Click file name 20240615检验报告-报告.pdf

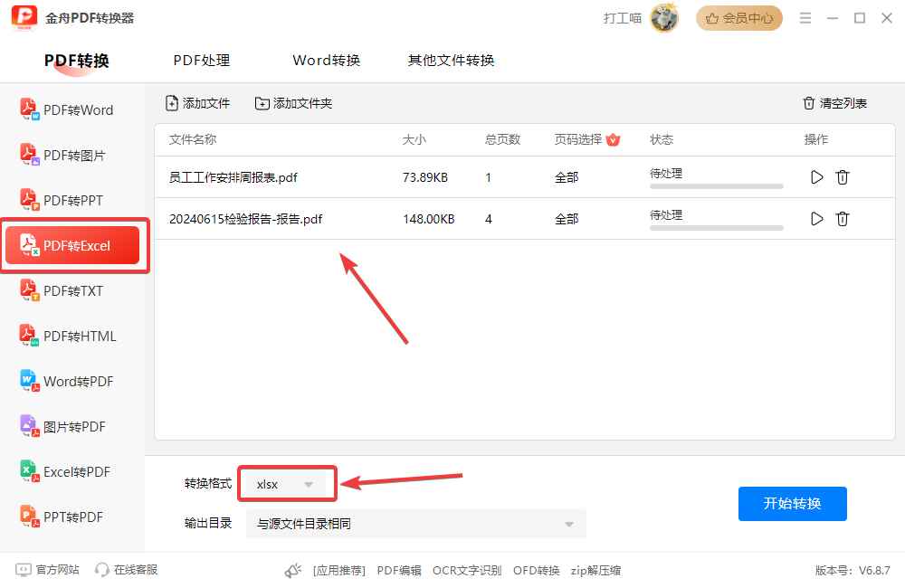pos(245,219)
